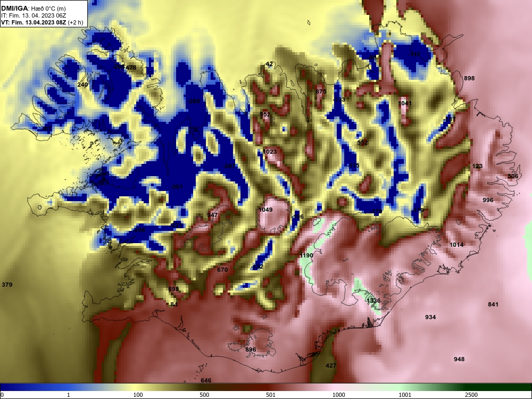Click the map value '1190'

pyautogui.click(x=306, y=255)
